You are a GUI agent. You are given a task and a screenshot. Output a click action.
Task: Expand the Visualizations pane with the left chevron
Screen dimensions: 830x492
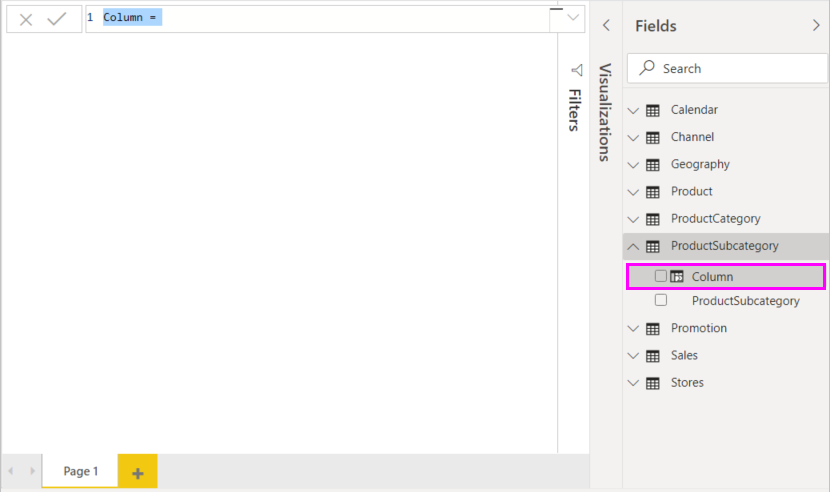pos(607,25)
